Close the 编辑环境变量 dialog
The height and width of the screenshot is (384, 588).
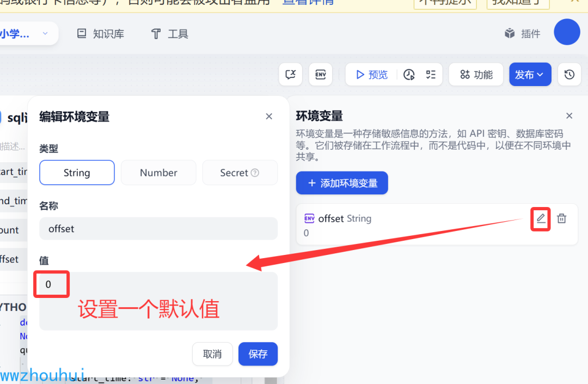pos(269,117)
